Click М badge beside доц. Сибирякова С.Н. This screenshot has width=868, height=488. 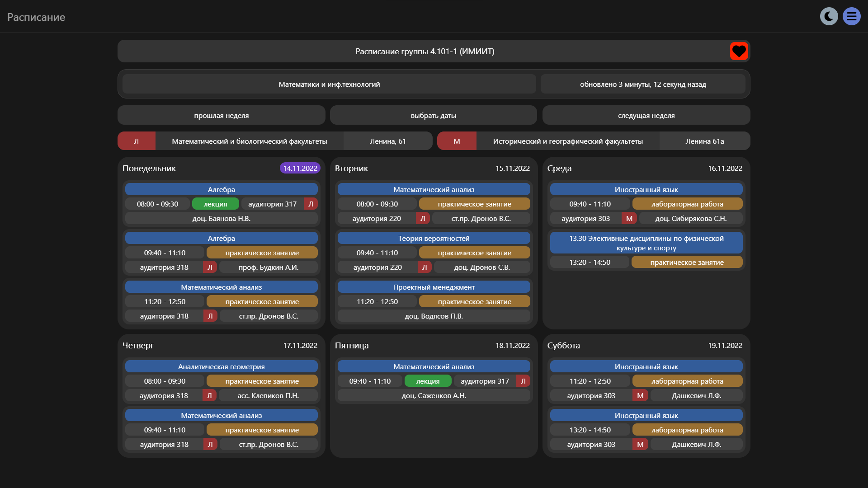[629, 218]
